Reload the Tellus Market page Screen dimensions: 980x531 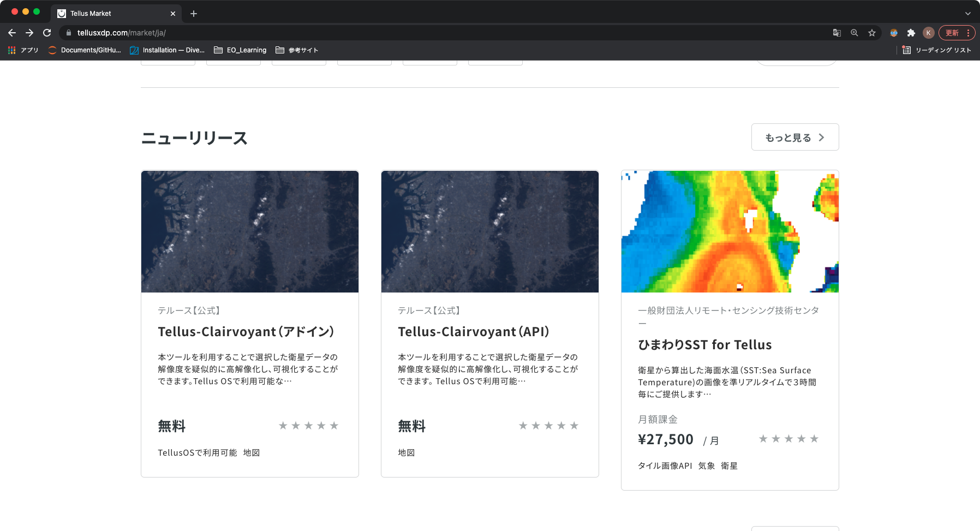click(47, 33)
